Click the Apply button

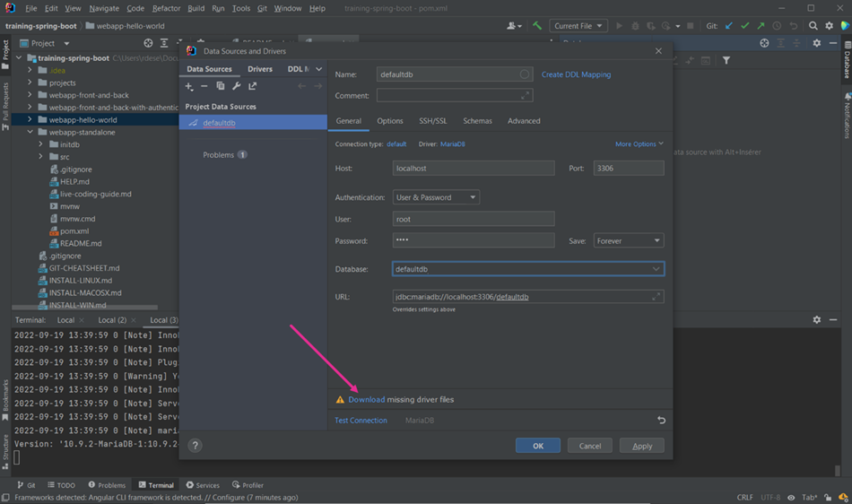pos(642,446)
